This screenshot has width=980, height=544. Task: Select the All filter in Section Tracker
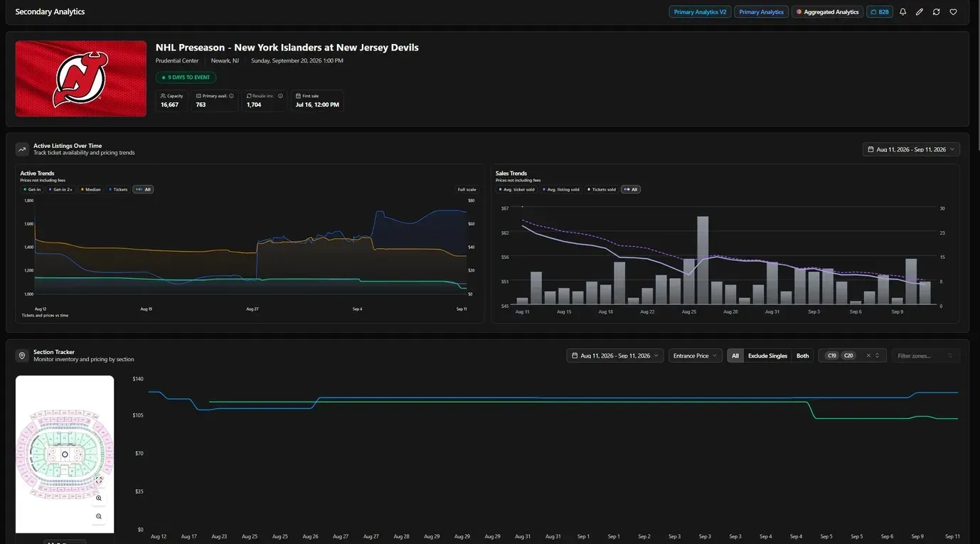coord(735,356)
